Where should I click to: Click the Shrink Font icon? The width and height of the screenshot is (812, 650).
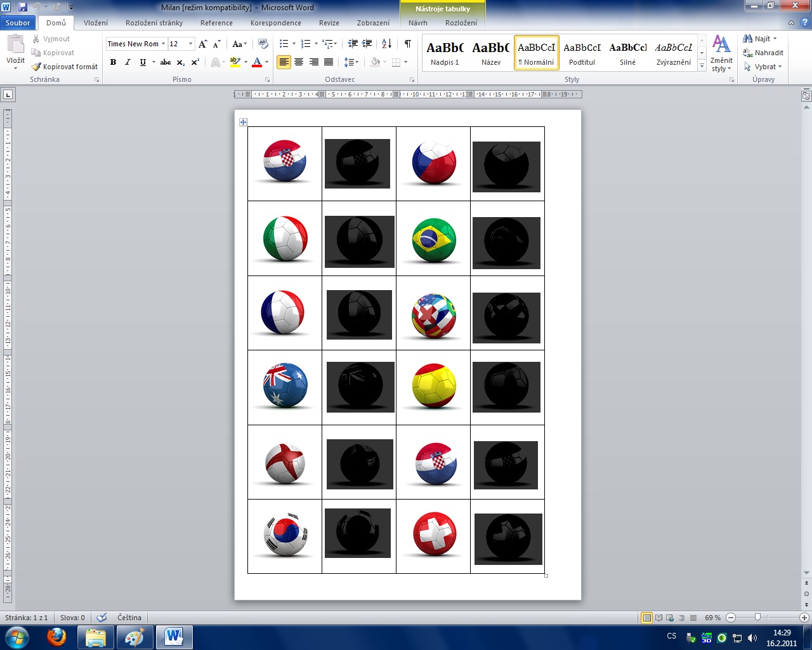217,44
